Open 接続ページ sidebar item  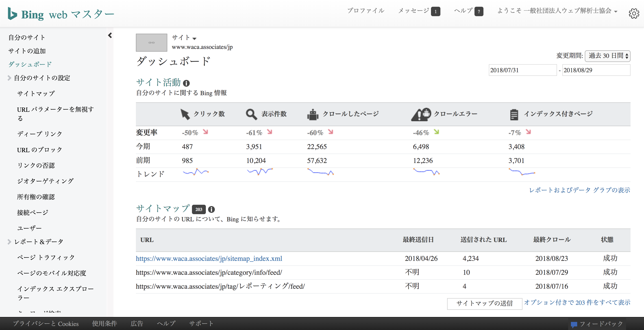(x=33, y=213)
